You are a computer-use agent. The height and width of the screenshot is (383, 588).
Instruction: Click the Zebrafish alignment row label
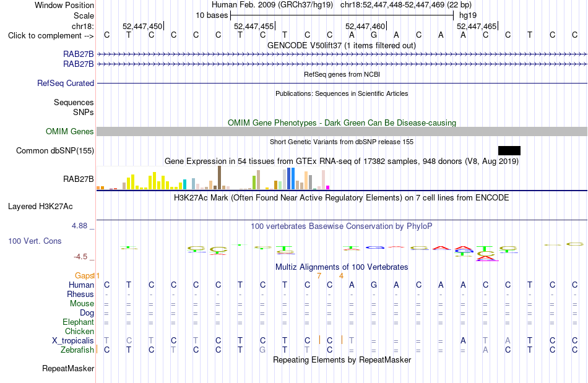coord(77,350)
